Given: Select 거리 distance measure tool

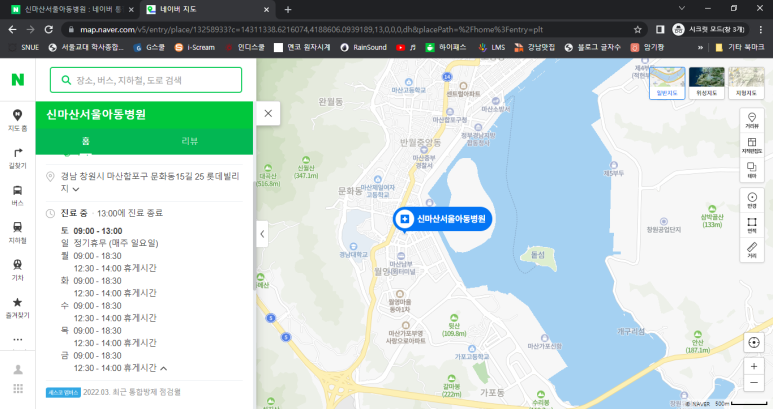Looking at the screenshot, I should 752,249.
